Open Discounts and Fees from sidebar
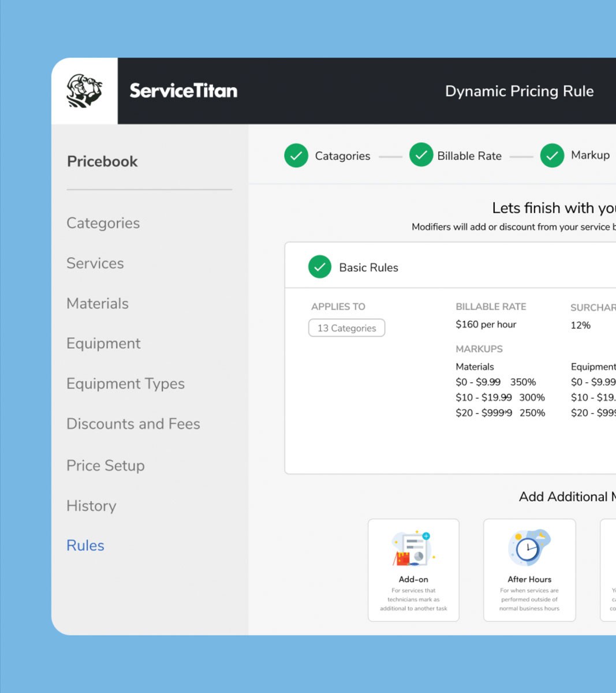 tap(133, 423)
